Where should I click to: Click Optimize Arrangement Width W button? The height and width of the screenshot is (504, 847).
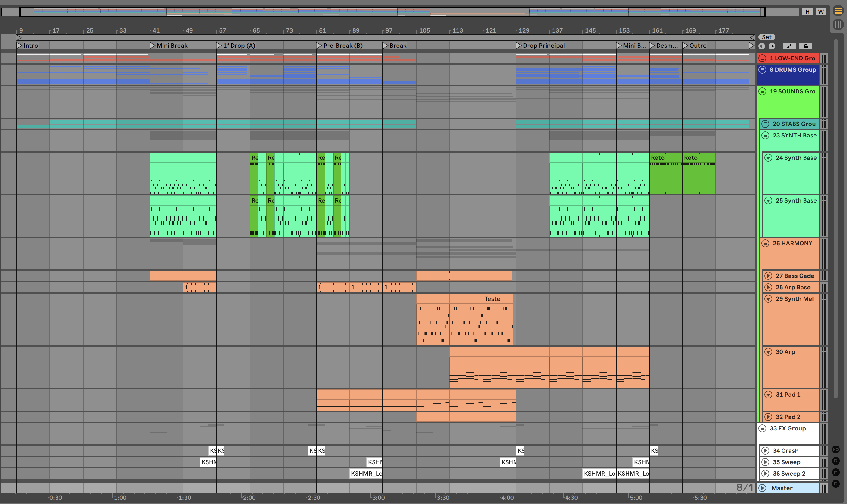tap(821, 12)
